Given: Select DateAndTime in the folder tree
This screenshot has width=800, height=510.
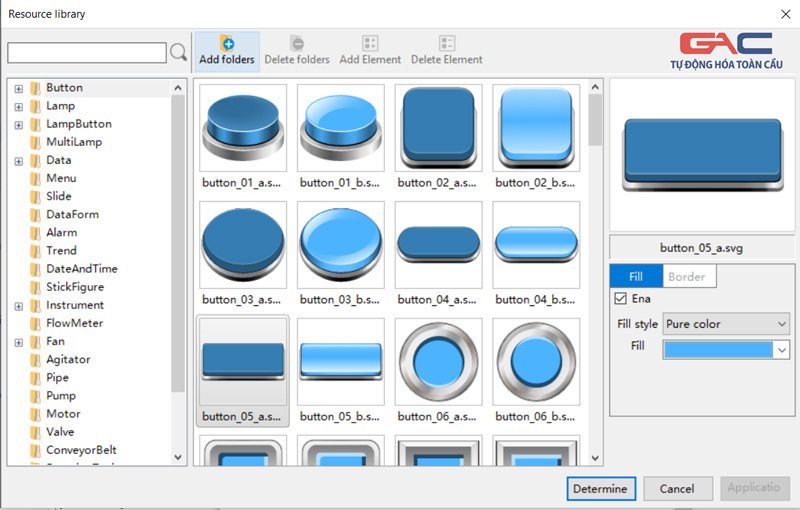Looking at the screenshot, I should coord(82,269).
